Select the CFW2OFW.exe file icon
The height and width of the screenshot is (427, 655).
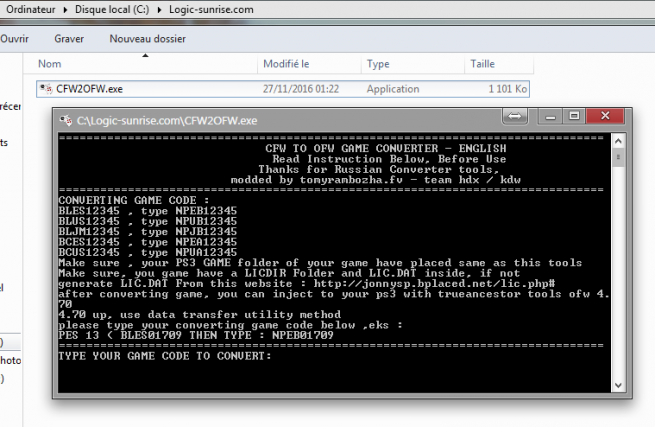(45, 89)
